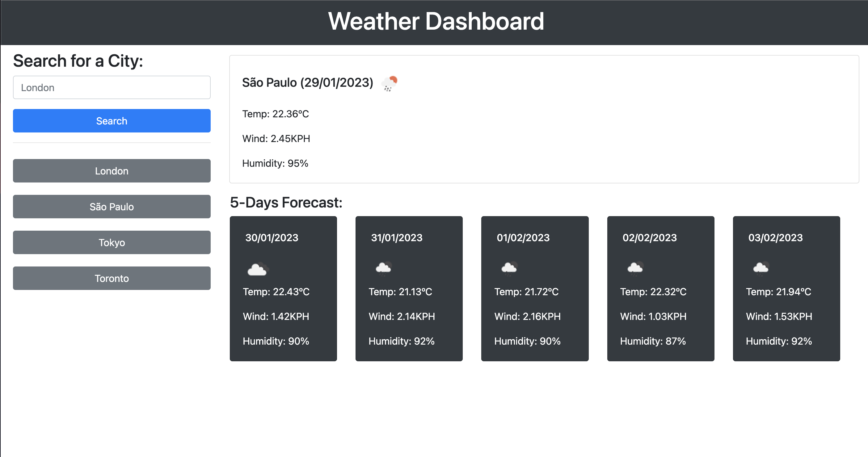868x457 pixels.
Task: Click the cloud icon on the 30/01/2023 card
Action: [x=258, y=269]
